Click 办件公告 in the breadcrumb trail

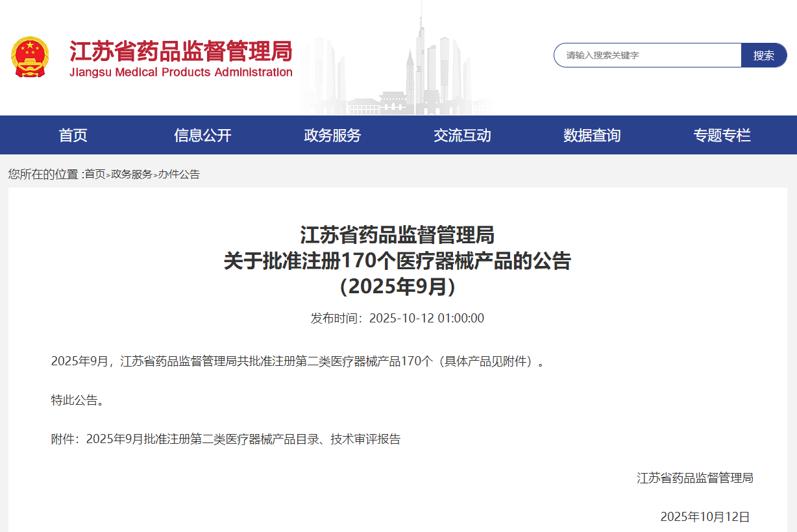[x=178, y=174]
